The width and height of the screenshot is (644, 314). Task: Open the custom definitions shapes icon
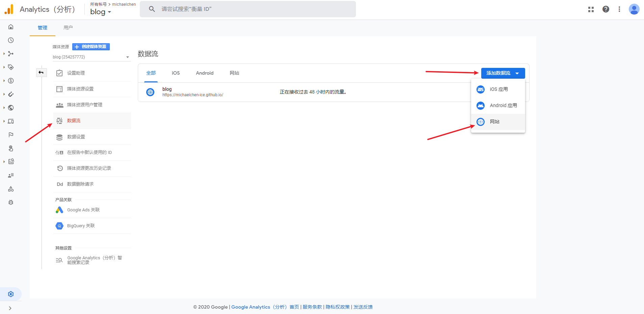[x=11, y=189]
